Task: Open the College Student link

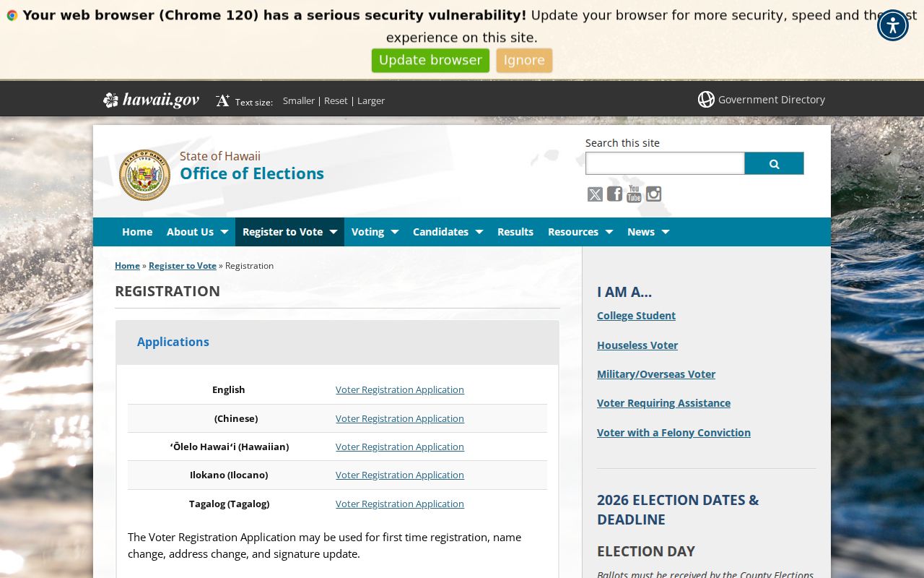Action: click(x=636, y=316)
